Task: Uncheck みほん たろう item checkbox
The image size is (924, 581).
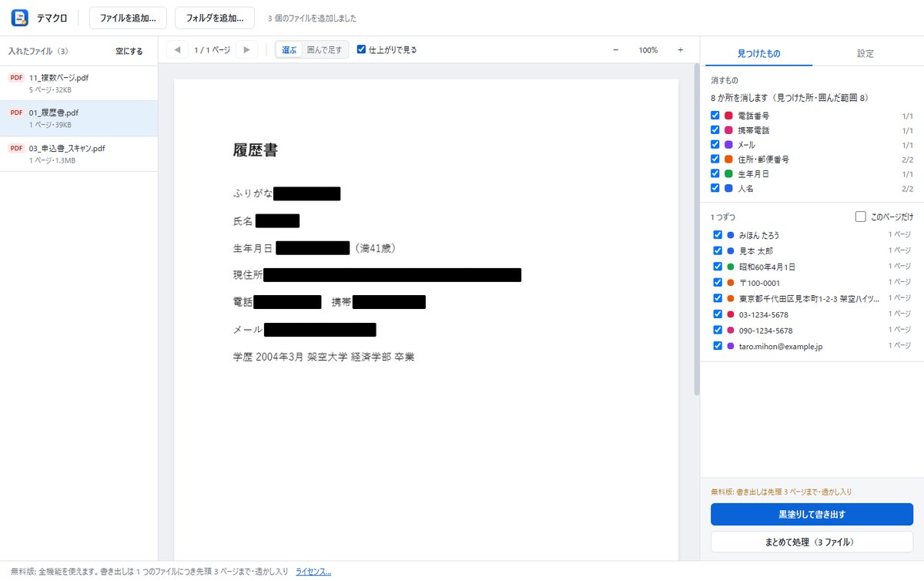Action: 718,234
